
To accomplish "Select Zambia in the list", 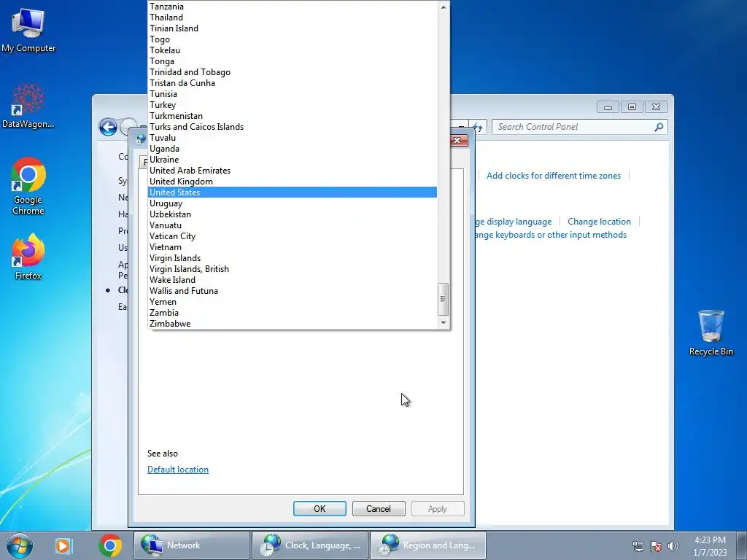I will [x=293, y=313].
